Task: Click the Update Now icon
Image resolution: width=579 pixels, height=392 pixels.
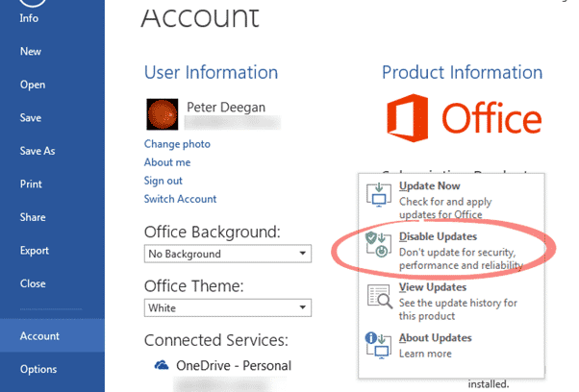Action: 380,194
